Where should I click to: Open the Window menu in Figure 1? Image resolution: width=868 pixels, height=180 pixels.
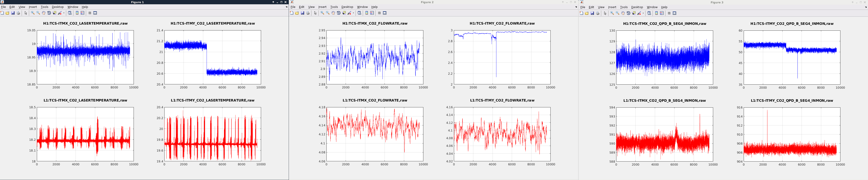pyautogui.click(x=73, y=7)
